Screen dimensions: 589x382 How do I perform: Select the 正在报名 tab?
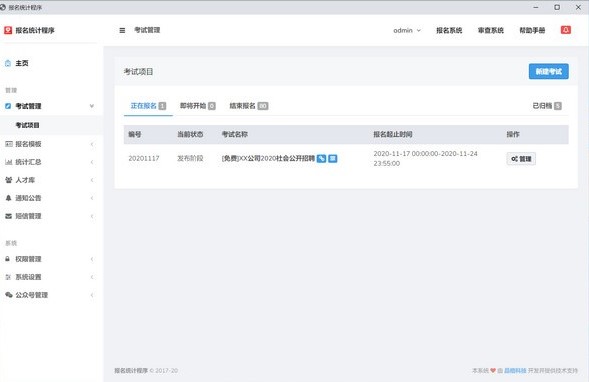pyautogui.click(x=148, y=106)
